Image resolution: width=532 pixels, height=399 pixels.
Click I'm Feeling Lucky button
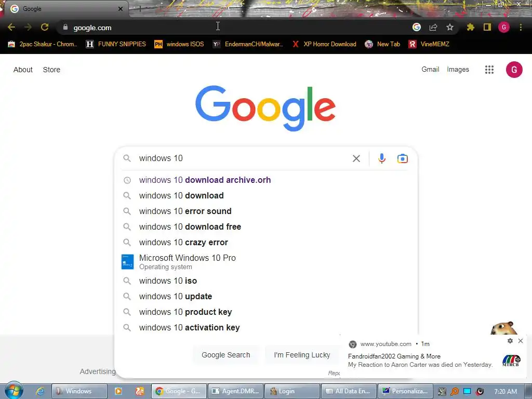302,355
